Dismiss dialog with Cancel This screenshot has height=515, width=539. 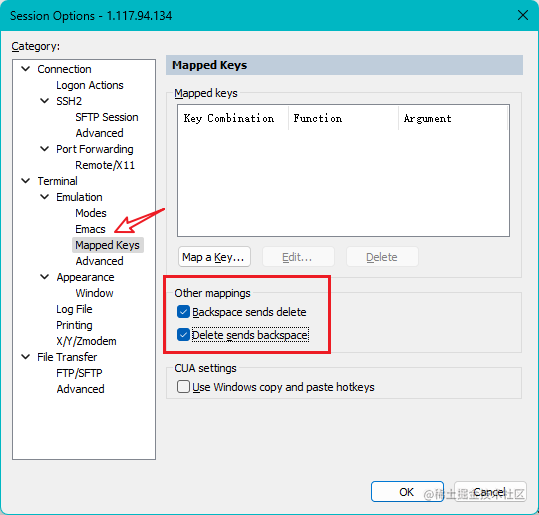490,492
